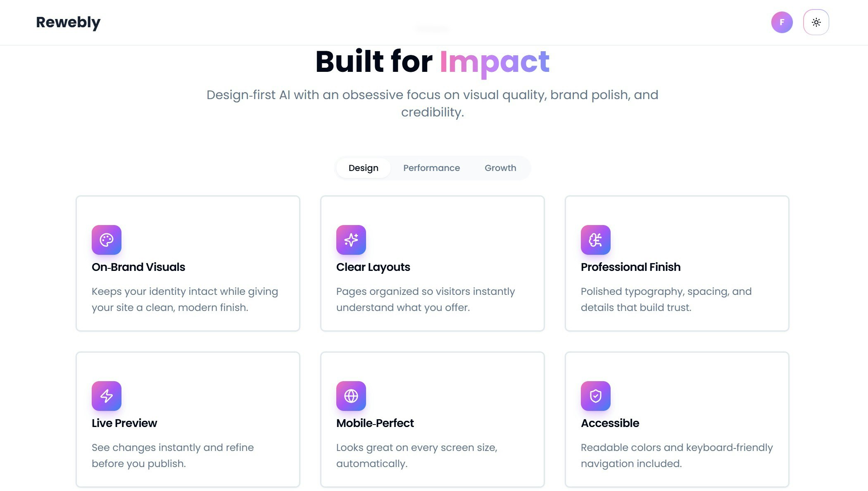Click the globe icon for Mobile-Perfect
This screenshot has height=491, width=868.
click(351, 396)
